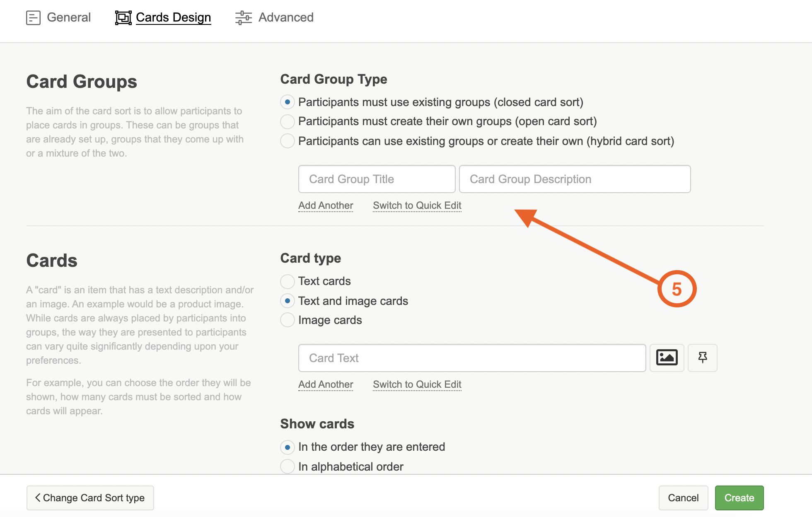The width and height of the screenshot is (812, 517).
Task: Click the Card Group Title field
Action: pyautogui.click(x=377, y=179)
